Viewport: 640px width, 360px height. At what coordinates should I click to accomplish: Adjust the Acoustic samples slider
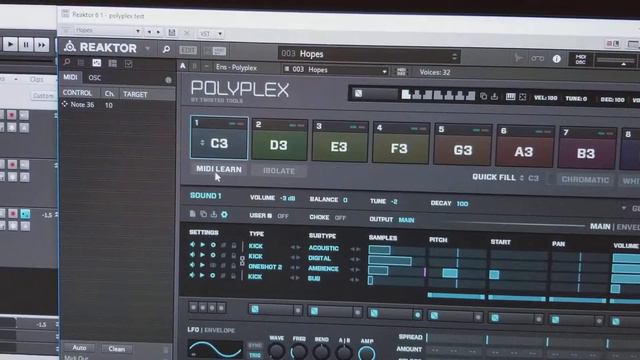point(396,250)
